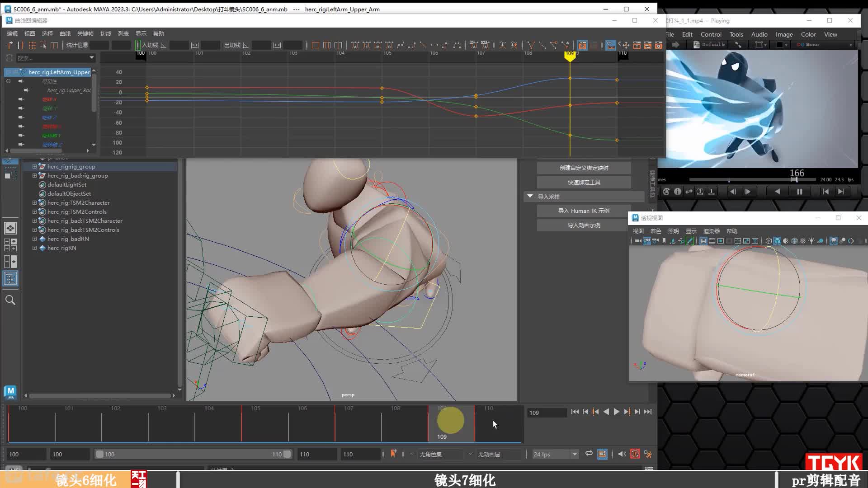Click the magnifier search icon in left sidebar
868x488 pixels.
[x=10, y=300]
